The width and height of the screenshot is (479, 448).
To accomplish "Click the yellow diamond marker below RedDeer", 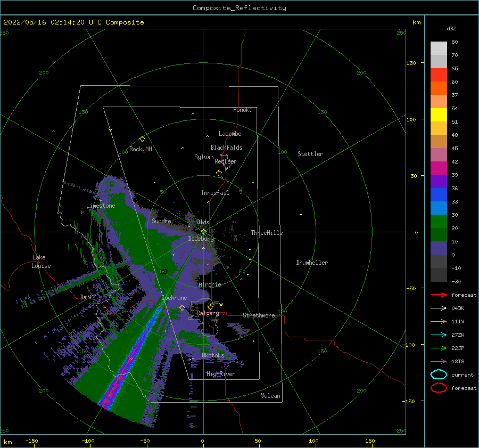I will tap(219, 173).
